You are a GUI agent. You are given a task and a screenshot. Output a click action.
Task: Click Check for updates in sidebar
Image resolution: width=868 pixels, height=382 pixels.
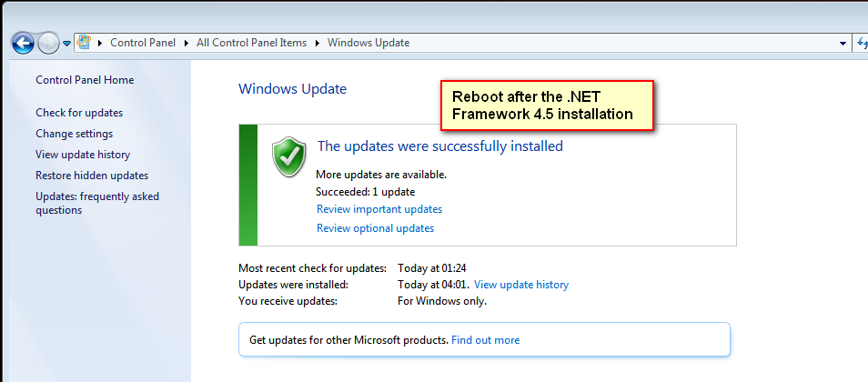point(79,113)
